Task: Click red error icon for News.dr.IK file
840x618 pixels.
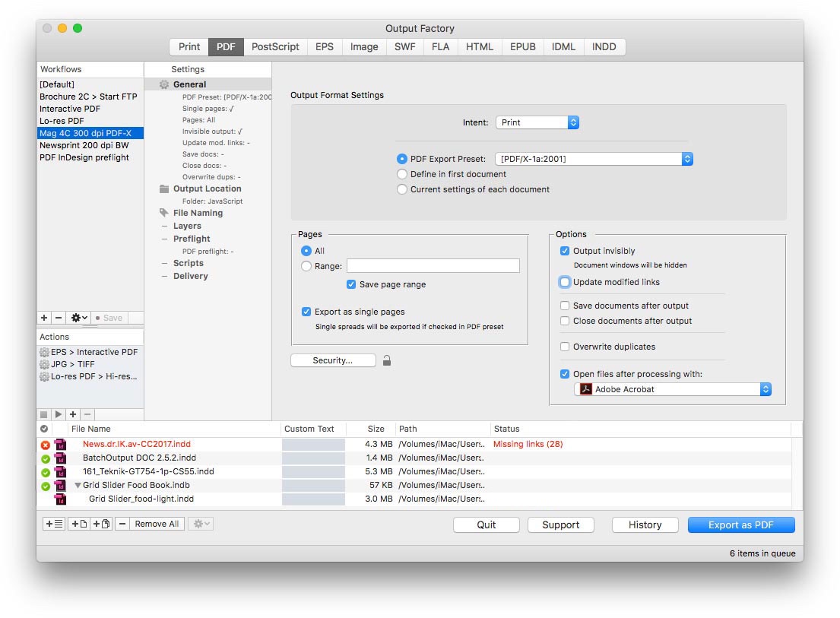Action: 45,445
